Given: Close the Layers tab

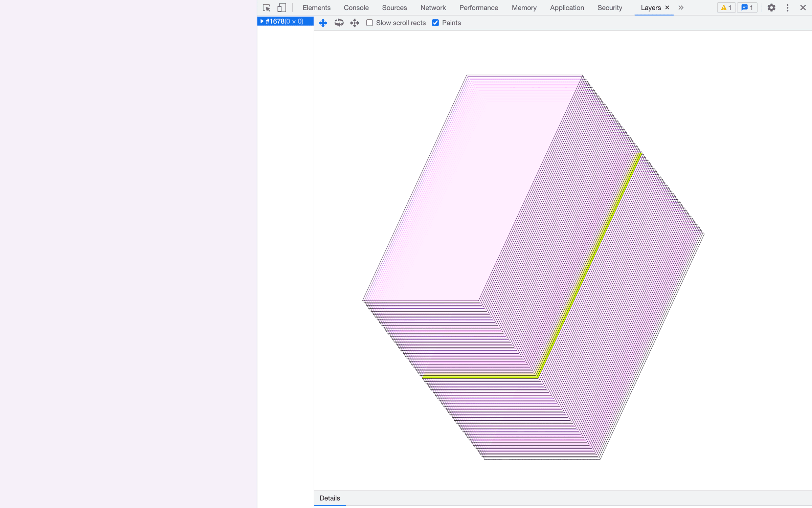Looking at the screenshot, I should click(667, 7).
